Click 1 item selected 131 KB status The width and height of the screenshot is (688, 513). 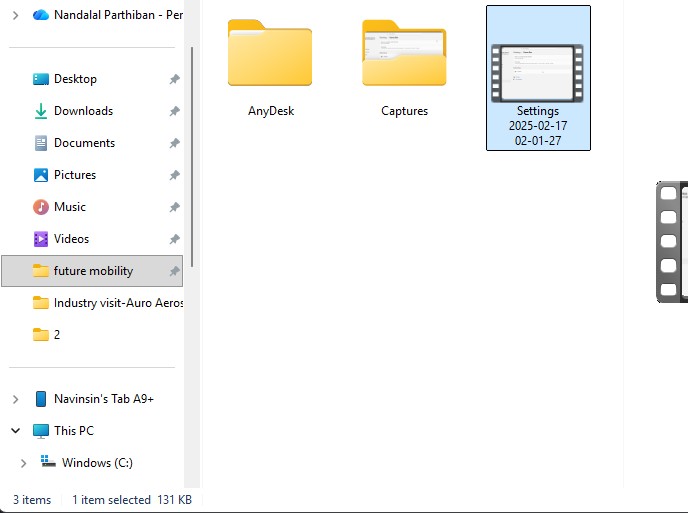pos(132,500)
